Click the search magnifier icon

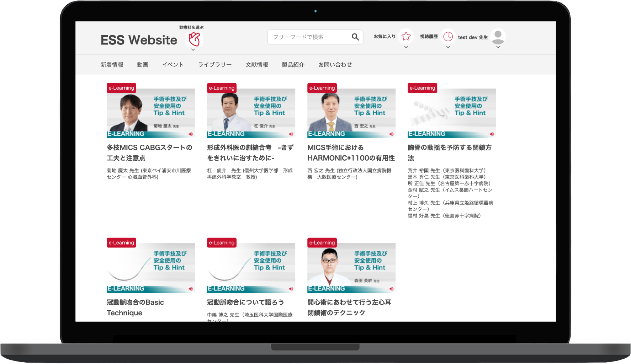(355, 37)
